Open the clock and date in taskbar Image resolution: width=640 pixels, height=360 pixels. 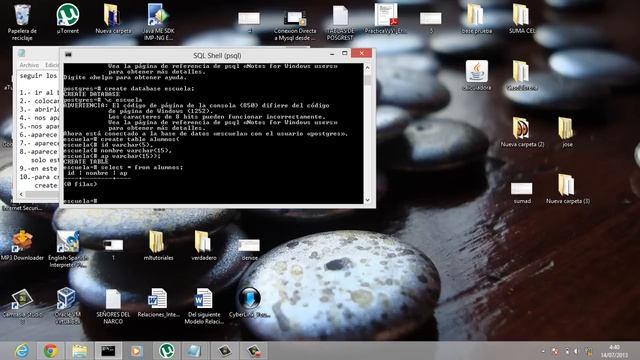(x=614, y=351)
